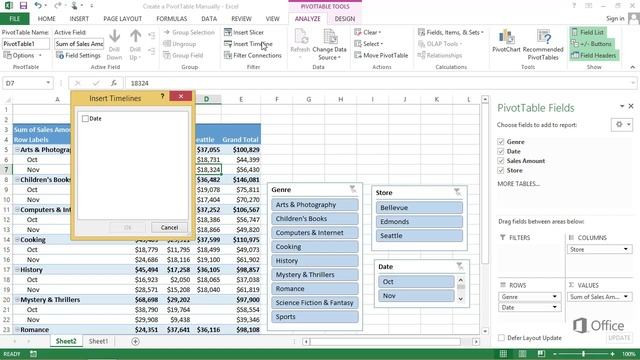Open the PivotChart tool
640x360 pixels.
click(506, 41)
